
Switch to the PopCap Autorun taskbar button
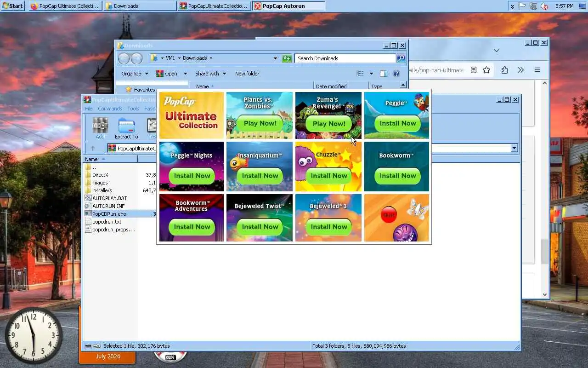[288, 6]
